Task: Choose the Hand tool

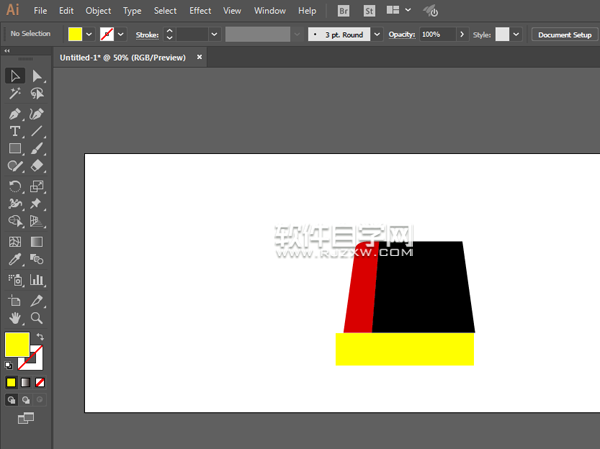Action: tap(15, 318)
